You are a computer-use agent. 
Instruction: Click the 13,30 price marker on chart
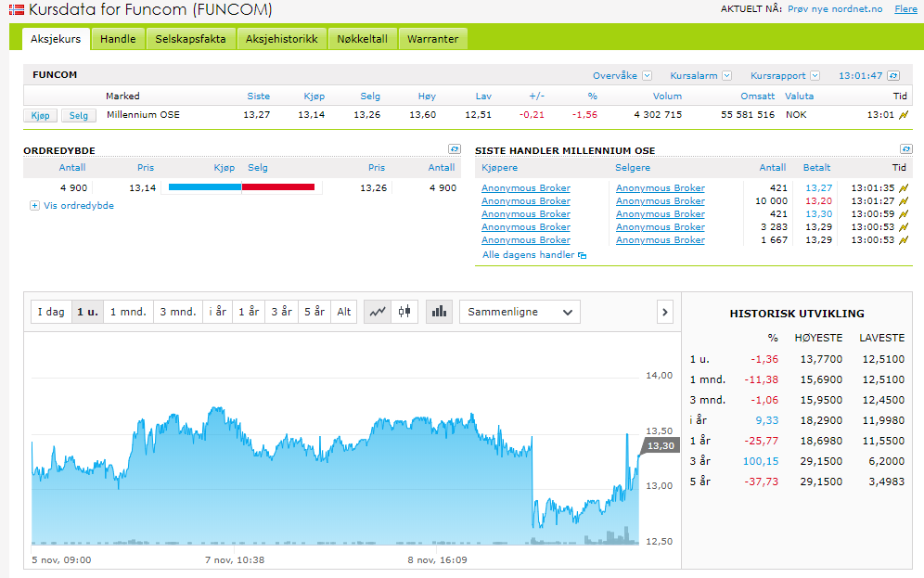(x=660, y=446)
